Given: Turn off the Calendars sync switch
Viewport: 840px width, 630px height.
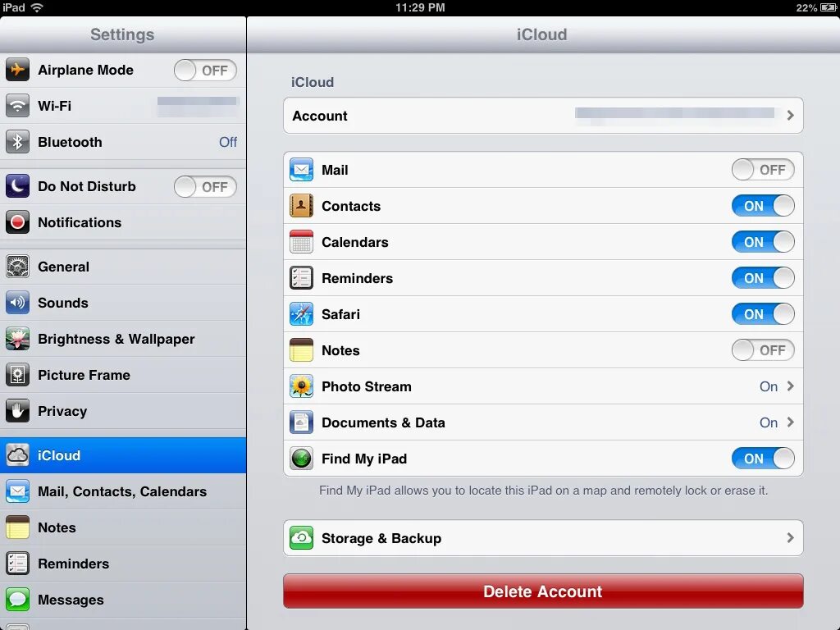Looking at the screenshot, I should 763,242.
